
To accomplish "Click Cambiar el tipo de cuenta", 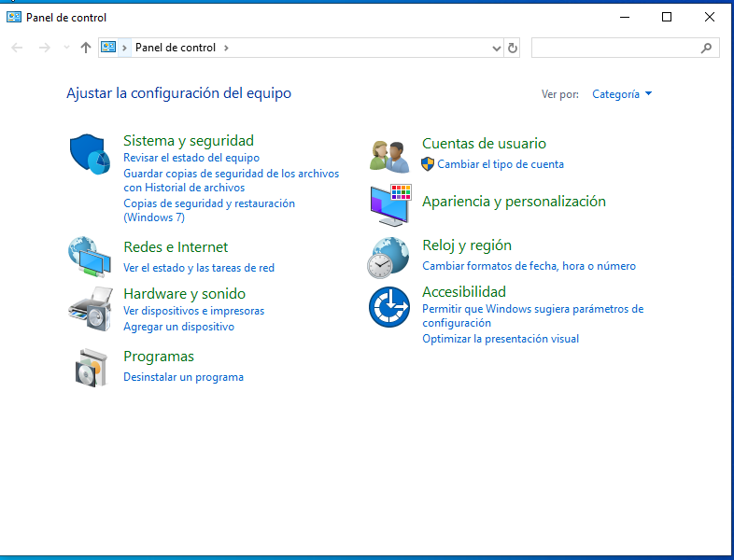I will click(500, 164).
